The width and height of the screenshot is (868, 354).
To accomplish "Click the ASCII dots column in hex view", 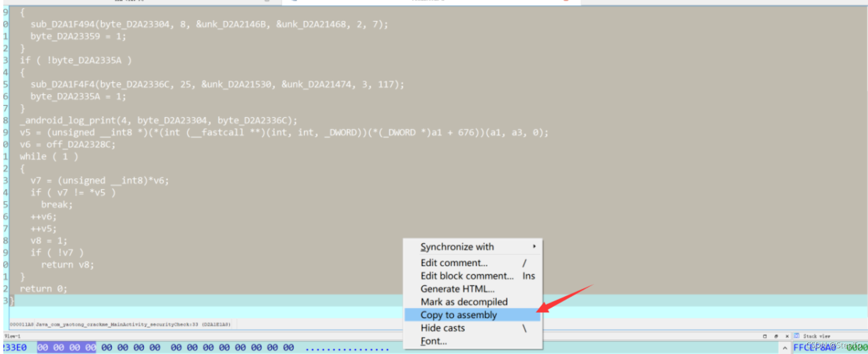I will [x=347, y=349].
